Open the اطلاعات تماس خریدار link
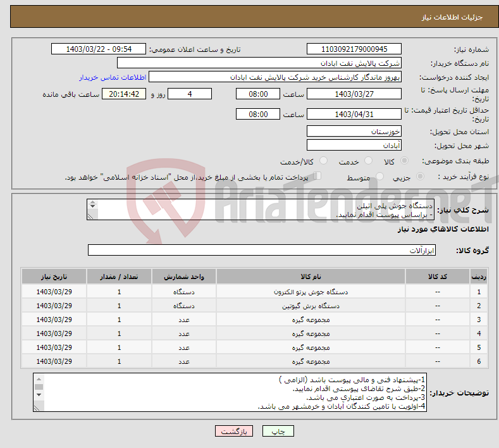499x448 pixels. coord(113,77)
